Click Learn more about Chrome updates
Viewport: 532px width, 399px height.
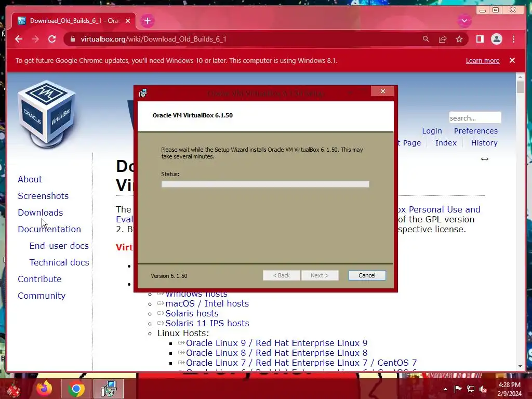click(x=483, y=60)
